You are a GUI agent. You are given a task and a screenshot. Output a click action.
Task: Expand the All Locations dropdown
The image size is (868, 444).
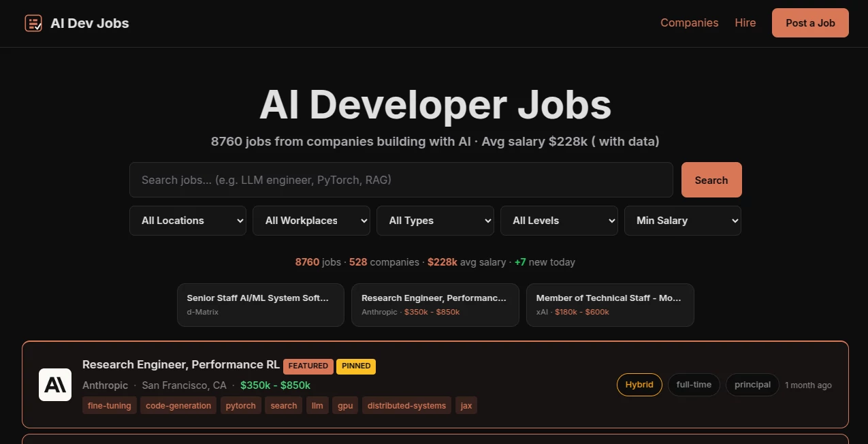pos(188,221)
